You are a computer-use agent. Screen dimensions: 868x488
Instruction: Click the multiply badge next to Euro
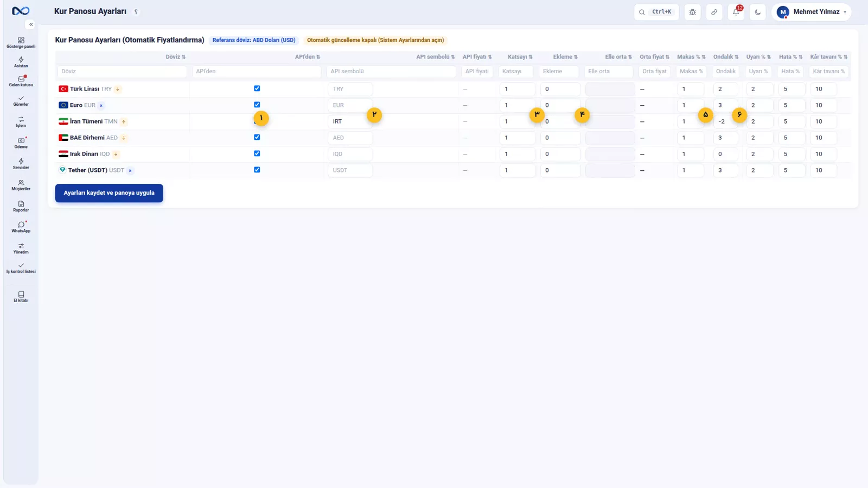101,105
